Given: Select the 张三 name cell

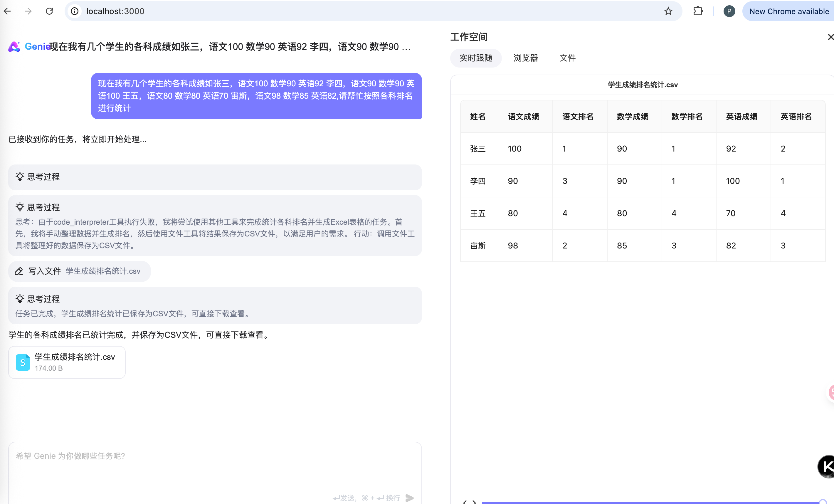Looking at the screenshot, I should coord(479,149).
